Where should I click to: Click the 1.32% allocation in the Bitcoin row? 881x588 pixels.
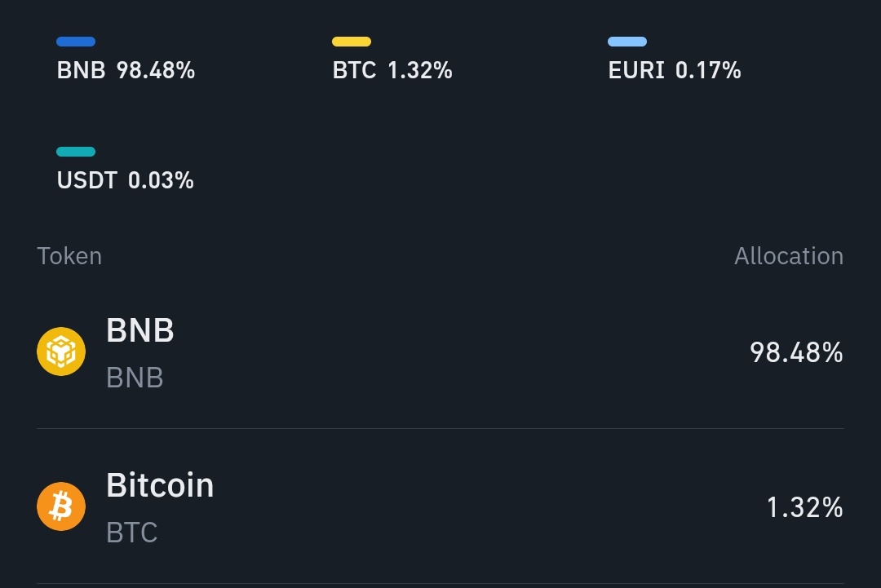pyautogui.click(x=804, y=507)
